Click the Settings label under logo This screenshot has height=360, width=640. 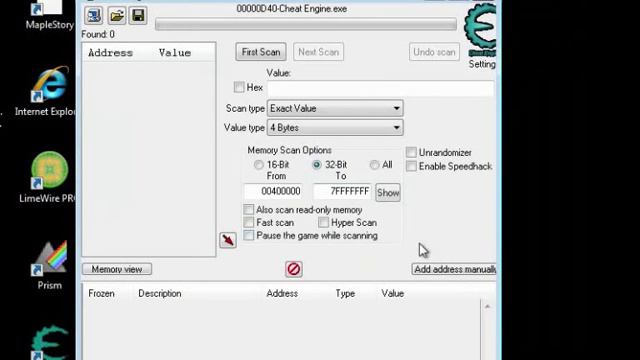click(482, 64)
